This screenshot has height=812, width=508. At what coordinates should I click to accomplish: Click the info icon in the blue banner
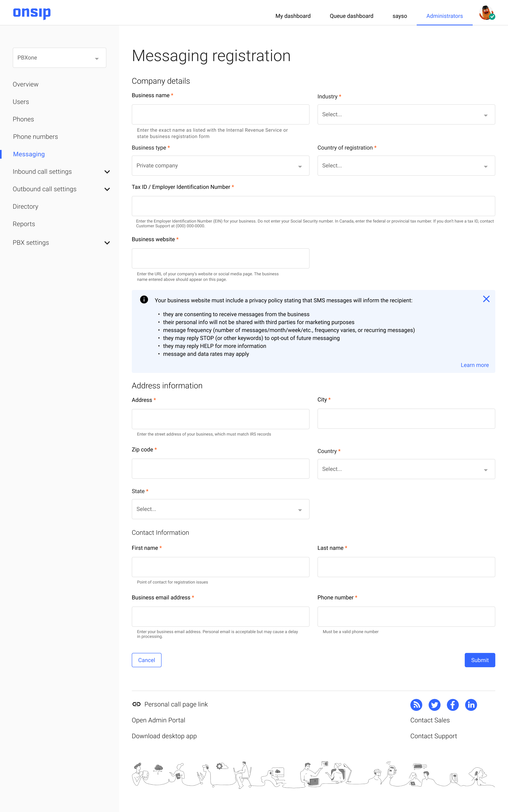tap(144, 299)
